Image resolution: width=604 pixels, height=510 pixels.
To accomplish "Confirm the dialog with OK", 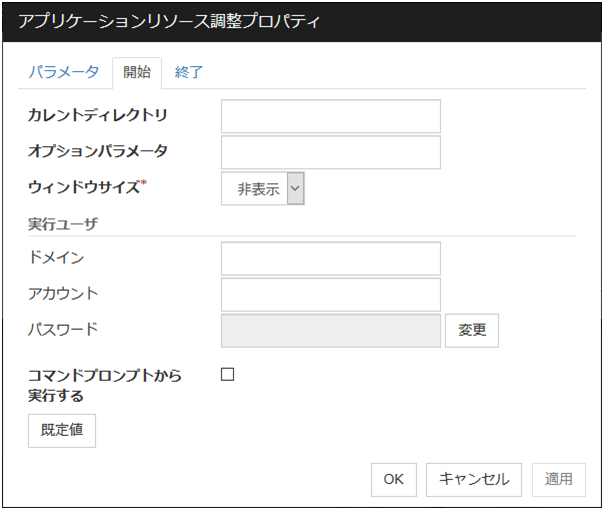I will point(393,479).
